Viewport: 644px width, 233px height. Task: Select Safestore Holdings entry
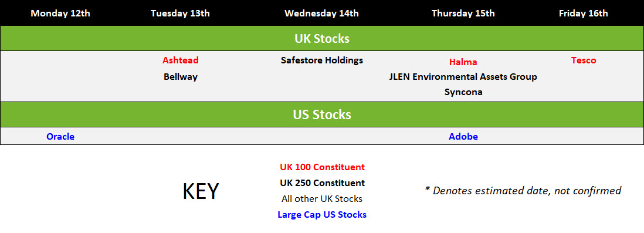(x=322, y=60)
